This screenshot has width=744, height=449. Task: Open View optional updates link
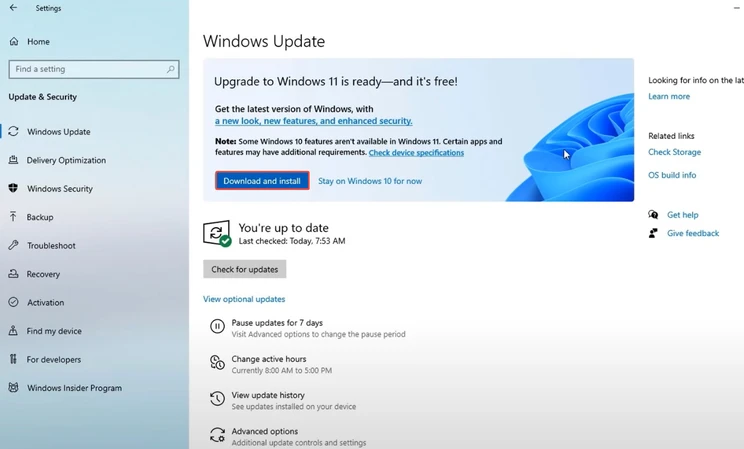[244, 299]
